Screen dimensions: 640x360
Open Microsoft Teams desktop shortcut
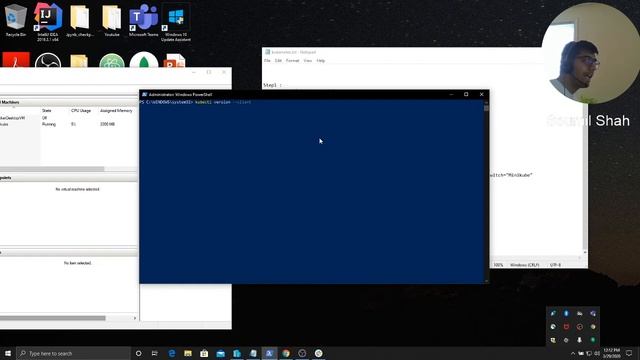pyautogui.click(x=143, y=20)
